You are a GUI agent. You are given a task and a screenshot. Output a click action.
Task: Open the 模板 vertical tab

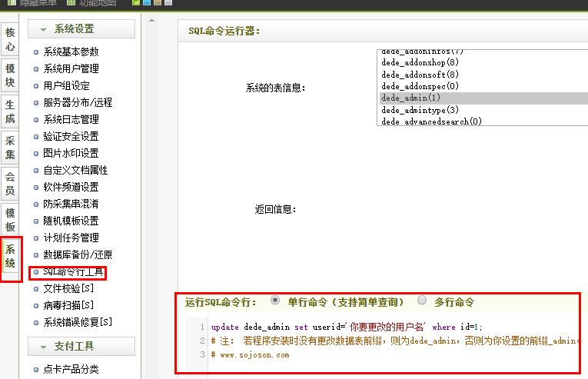click(10, 220)
